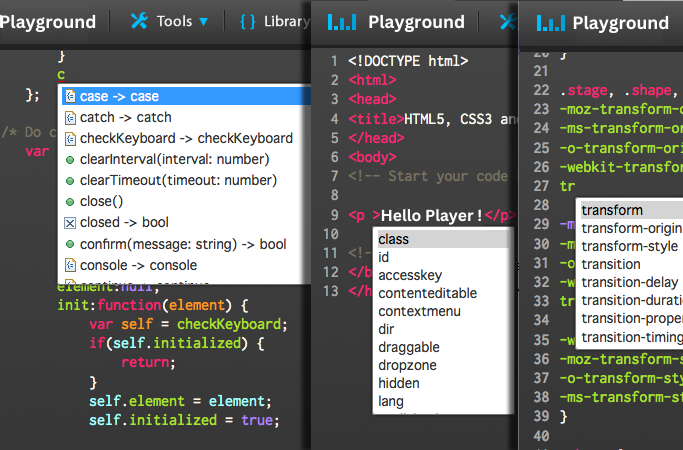
Task: Click the 'self.element = element;' line
Action: 180,401
